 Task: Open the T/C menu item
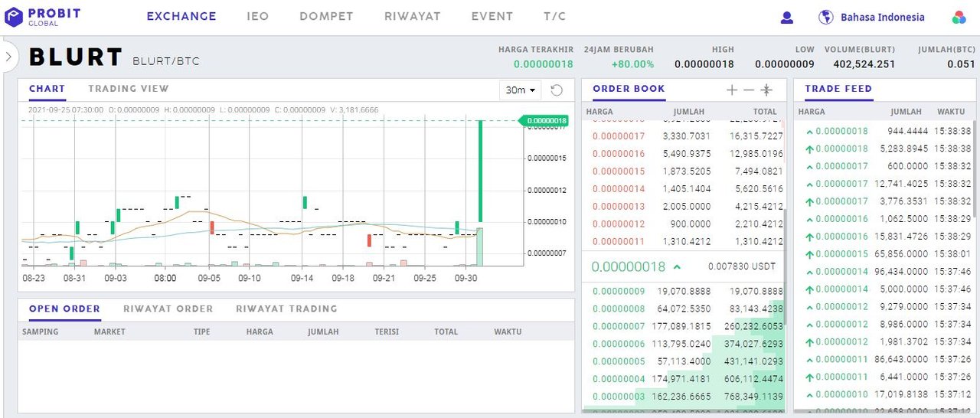point(555,16)
